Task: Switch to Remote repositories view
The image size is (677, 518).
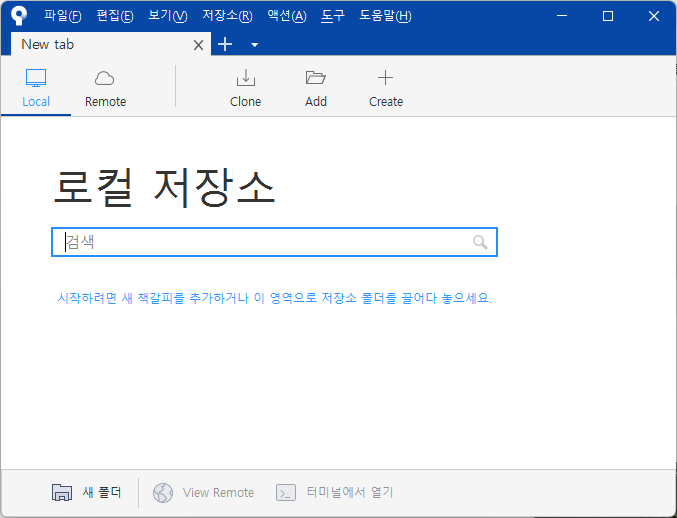Action: coord(105,88)
